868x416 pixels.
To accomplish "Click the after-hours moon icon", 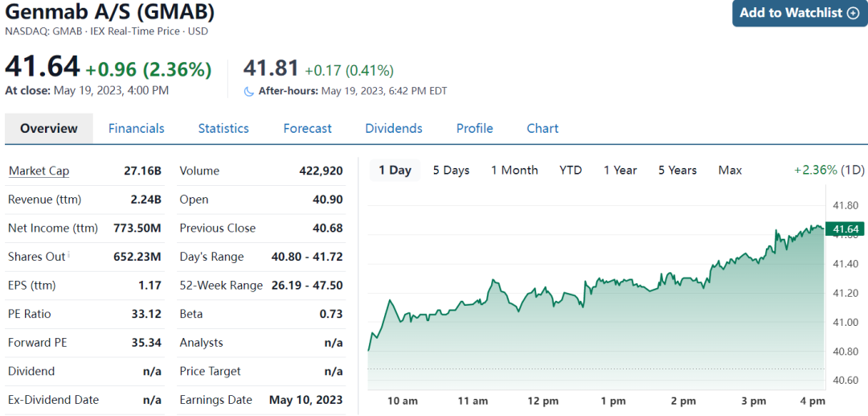I will pos(249,91).
